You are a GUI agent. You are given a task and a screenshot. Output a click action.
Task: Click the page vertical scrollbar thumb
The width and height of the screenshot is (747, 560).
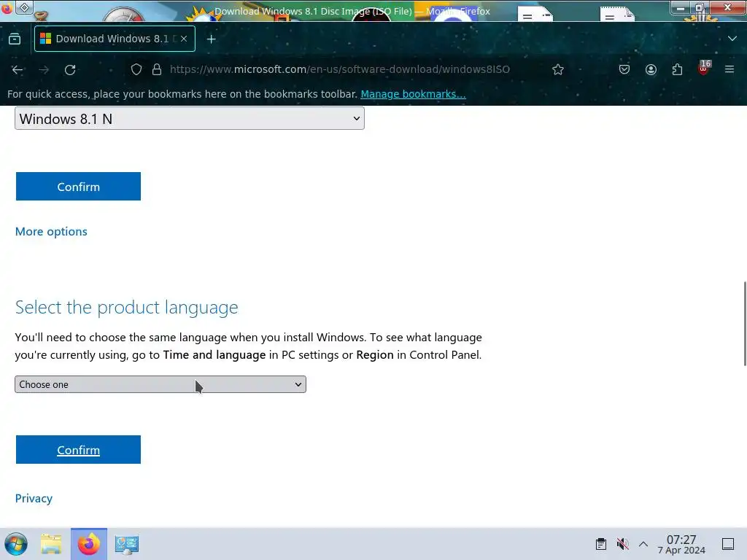745,324
